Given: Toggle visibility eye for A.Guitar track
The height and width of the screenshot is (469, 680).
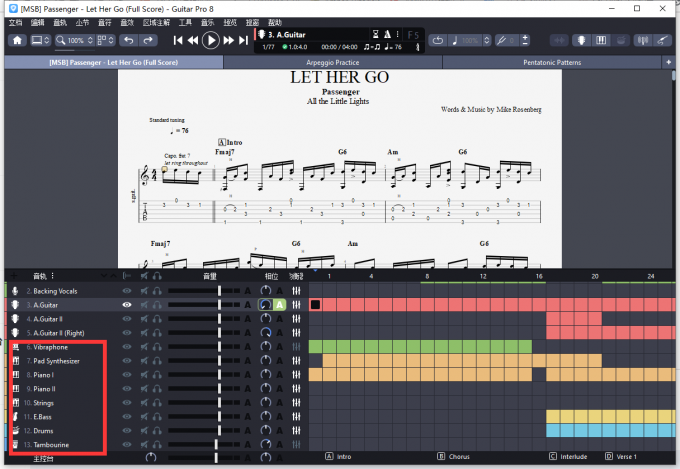Looking at the screenshot, I should click(127, 304).
